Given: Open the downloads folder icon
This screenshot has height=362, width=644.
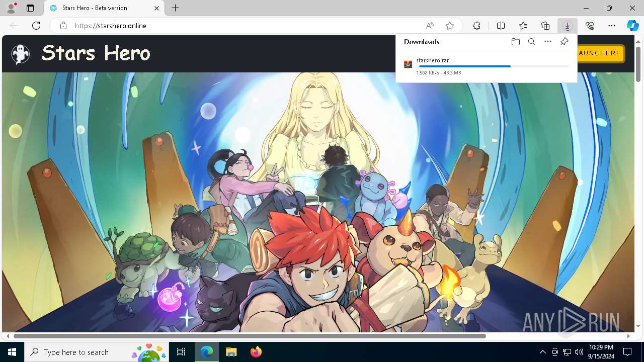Looking at the screenshot, I should click(x=515, y=42).
